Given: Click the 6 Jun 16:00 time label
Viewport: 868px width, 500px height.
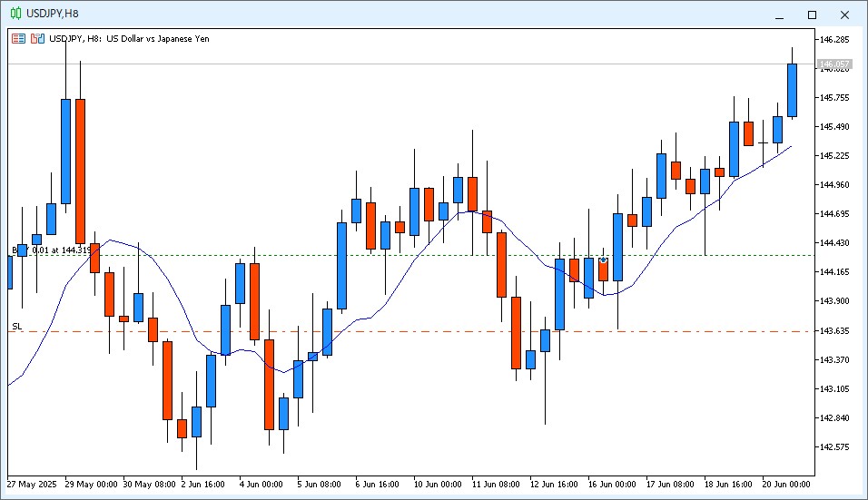Looking at the screenshot, I should click(378, 485).
